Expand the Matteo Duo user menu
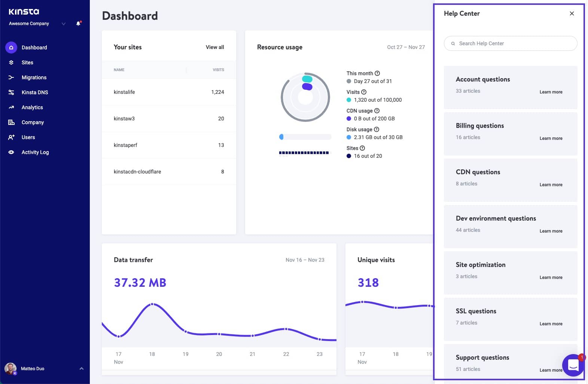The height and width of the screenshot is (384, 588). tap(81, 369)
